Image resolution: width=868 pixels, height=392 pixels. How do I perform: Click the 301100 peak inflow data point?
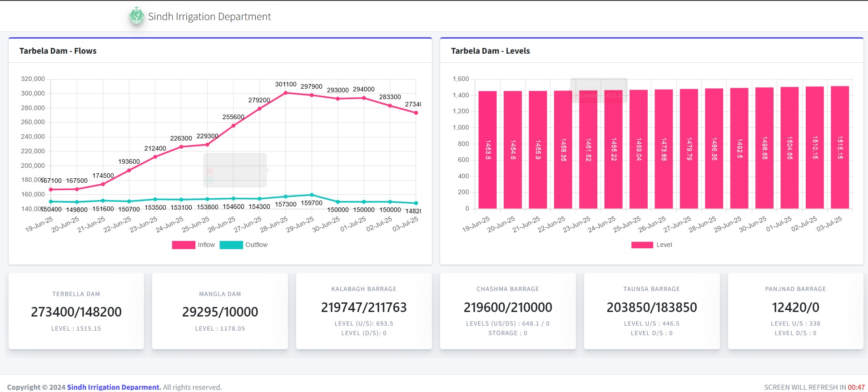point(286,93)
